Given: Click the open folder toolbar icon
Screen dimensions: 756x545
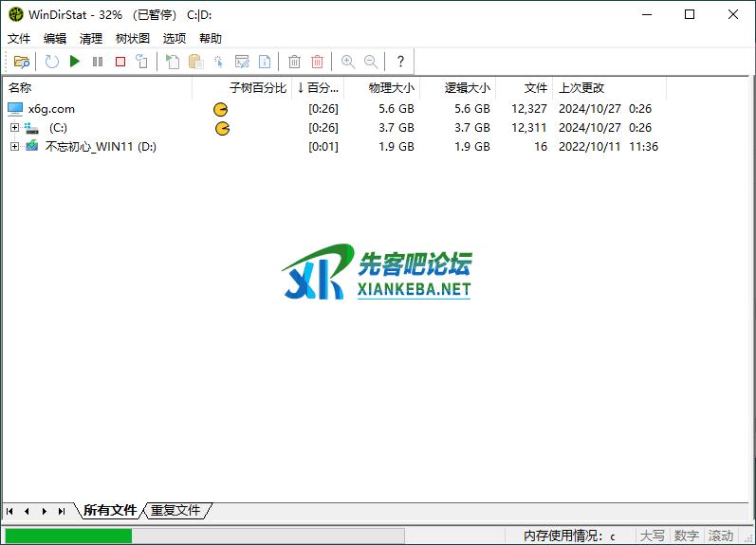Looking at the screenshot, I should pyautogui.click(x=21, y=62).
